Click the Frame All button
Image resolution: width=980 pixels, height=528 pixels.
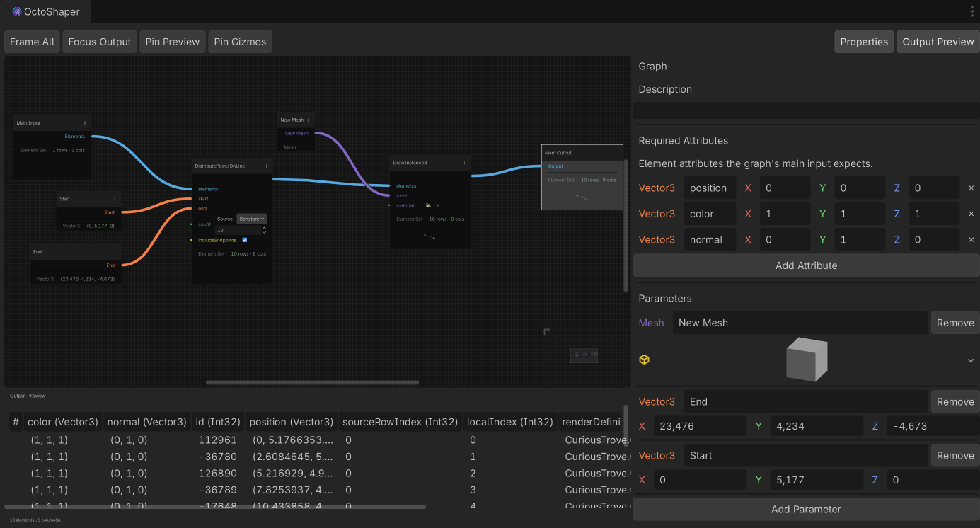point(32,42)
